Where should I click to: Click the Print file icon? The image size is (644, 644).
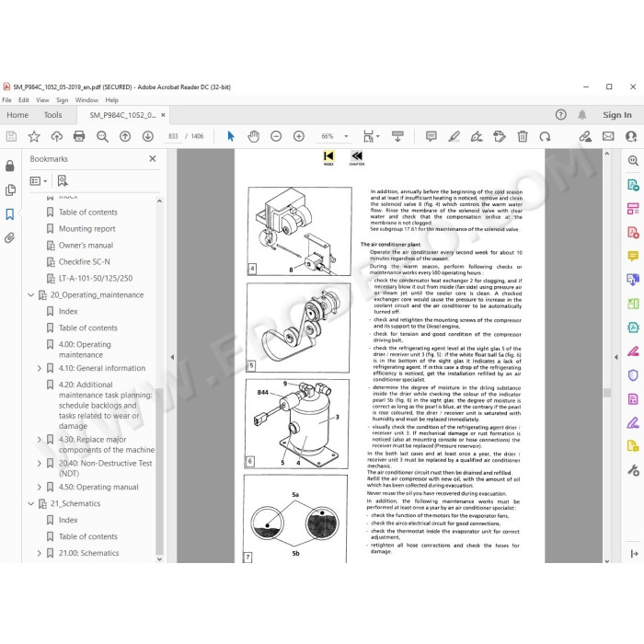pyautogui.click(x=79, y=136)
